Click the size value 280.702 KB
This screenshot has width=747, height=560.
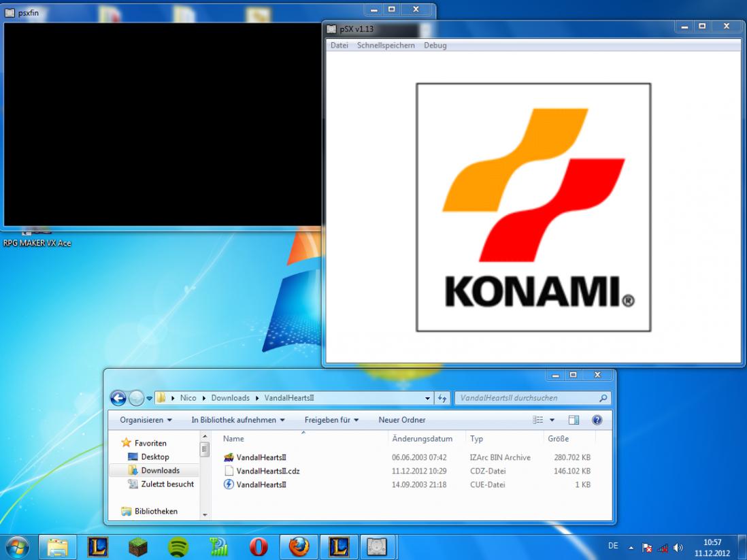click(572, 457)
